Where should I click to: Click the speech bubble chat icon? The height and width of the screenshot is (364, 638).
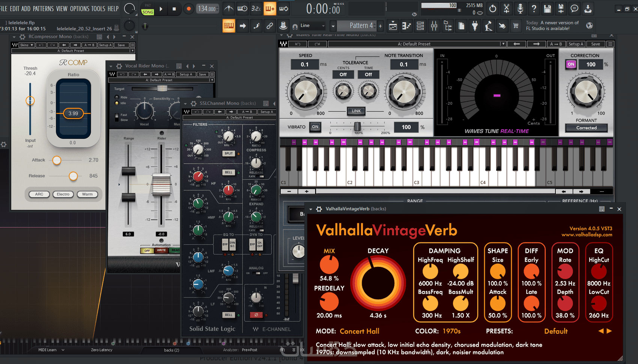point(574,9)
